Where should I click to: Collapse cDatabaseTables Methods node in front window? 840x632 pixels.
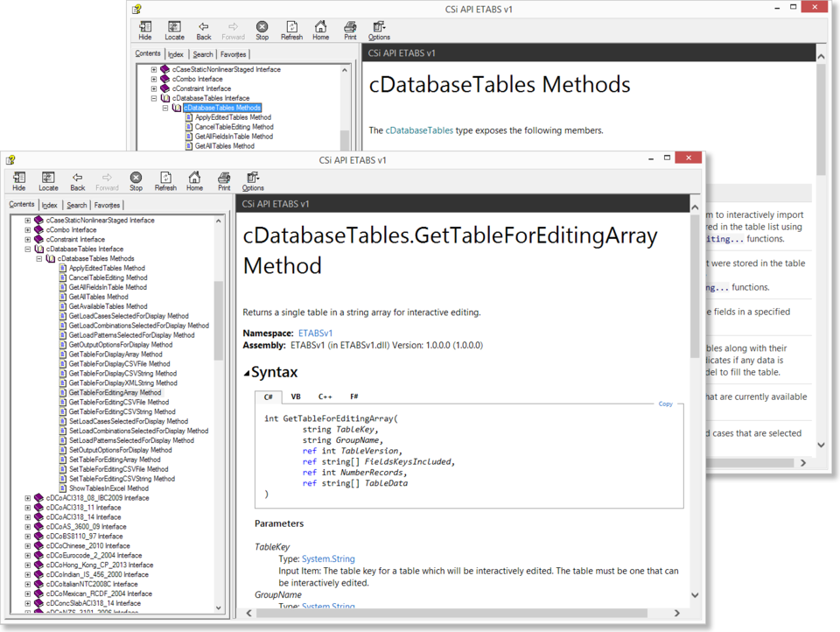click(x=39, y=258)
